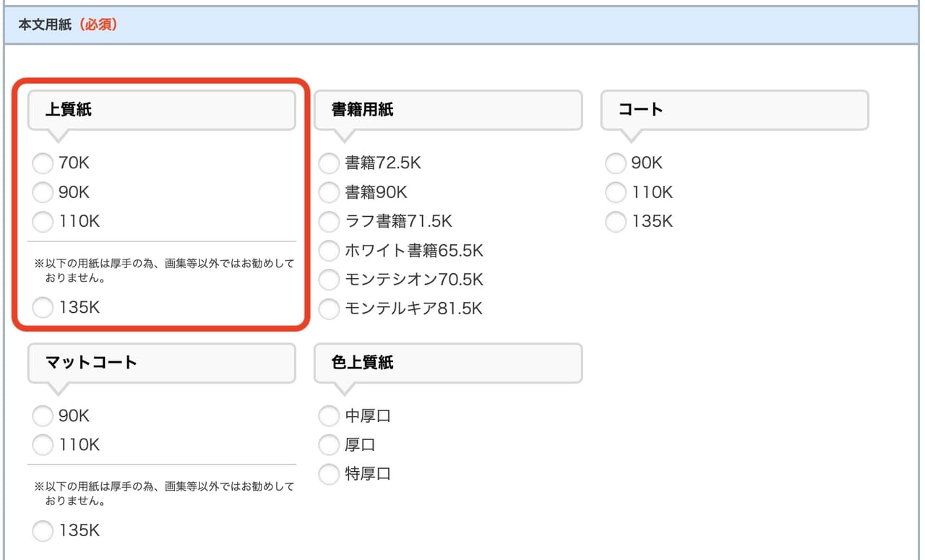Select ラフ書籍71.5K paper option
This screenshot has height=560, width=925.
[x=329, y=221]
